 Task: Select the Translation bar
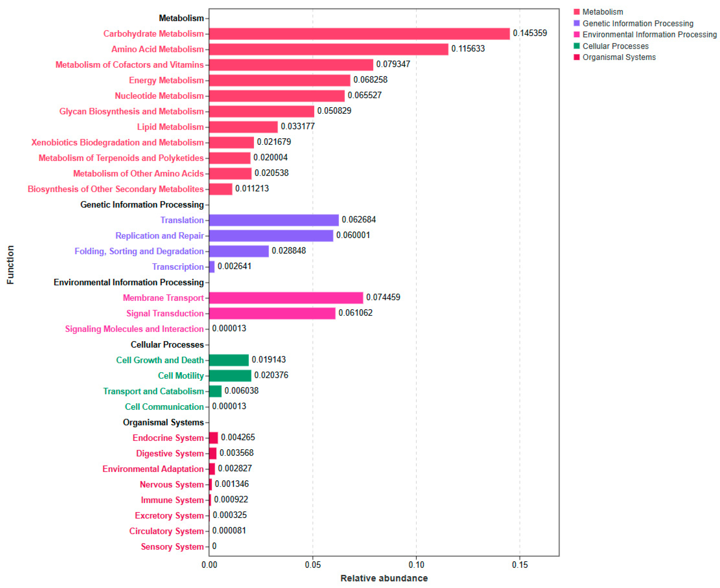(274, 220)
